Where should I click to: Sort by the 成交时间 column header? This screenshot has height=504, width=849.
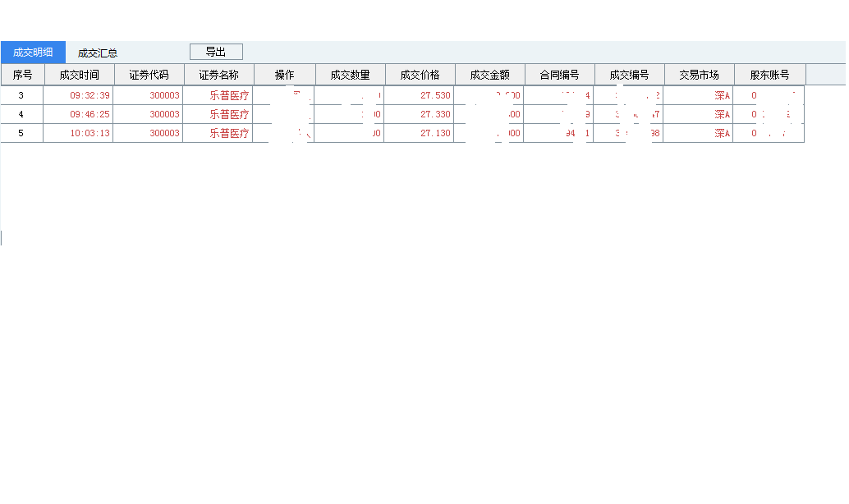coord(79,75)
